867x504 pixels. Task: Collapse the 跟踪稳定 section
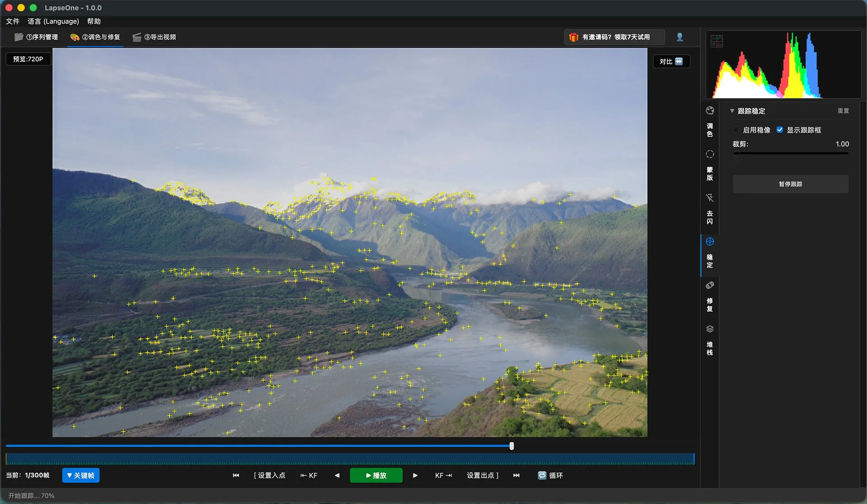[x=732, y=111]
